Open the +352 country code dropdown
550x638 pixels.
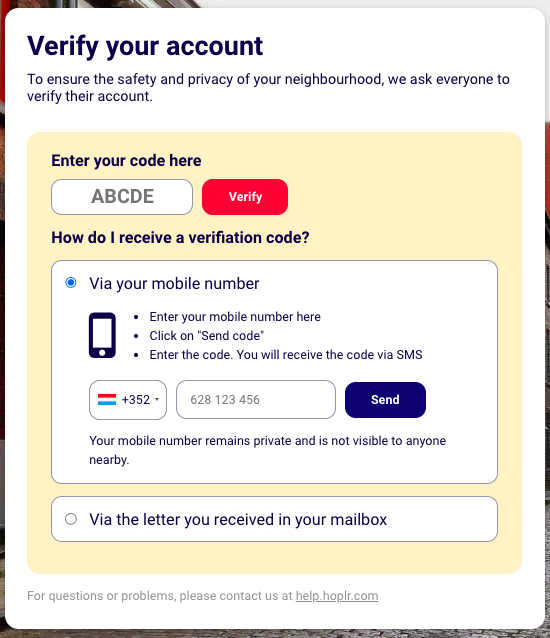pyautogui.click(x=128, y=400)
